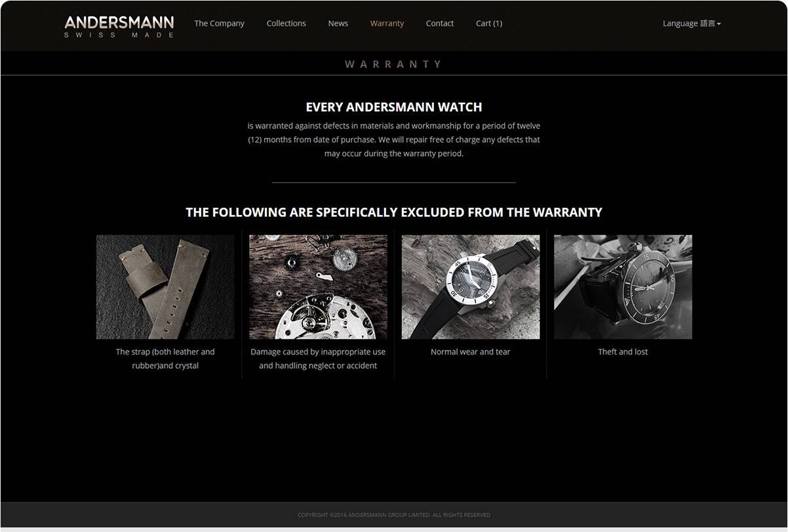Open The Company menu item
The height and width of the screenshot is (532, 788).
(x=219, y=23)
